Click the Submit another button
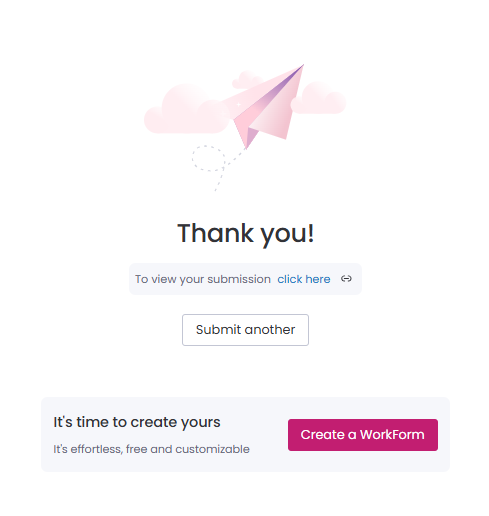The width and height of the screenshot is (489, 516). [x=245, y=330]
